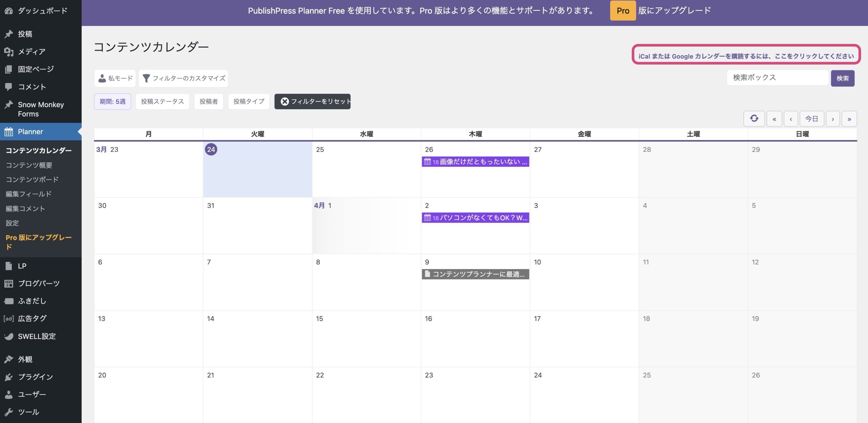Click the Pro upgrade button in banner
Screen dimensions: 868x423
623,11
